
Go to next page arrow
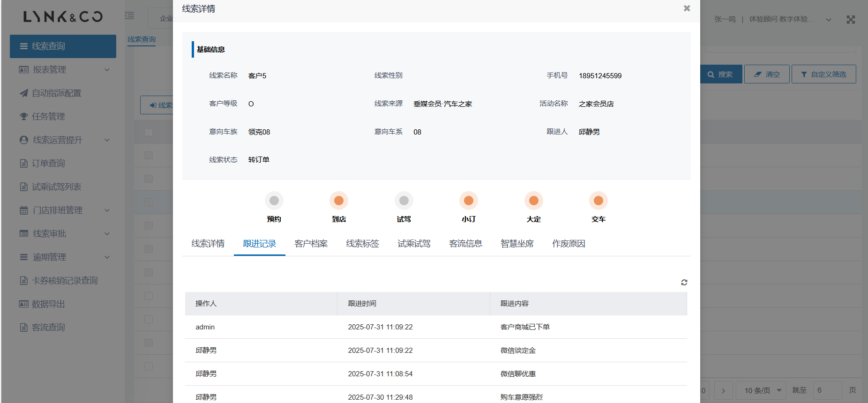[723, 390]
